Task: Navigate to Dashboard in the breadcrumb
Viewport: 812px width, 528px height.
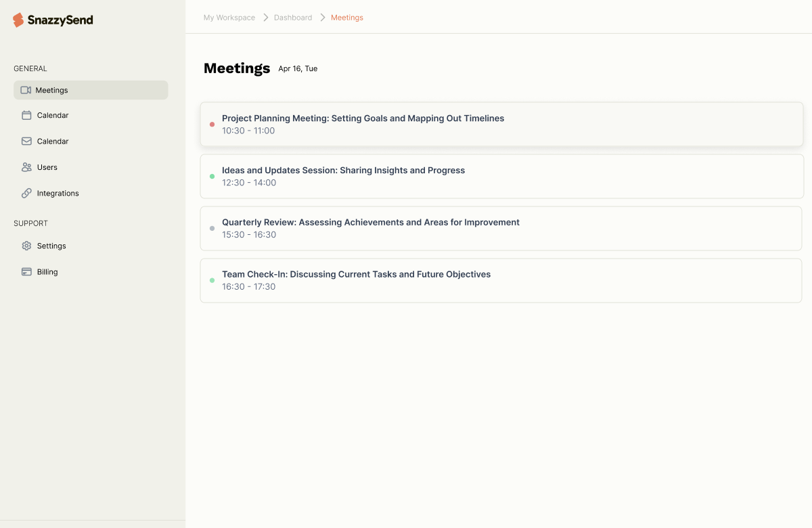Action: pyautogui.click(x=293, y=18)
